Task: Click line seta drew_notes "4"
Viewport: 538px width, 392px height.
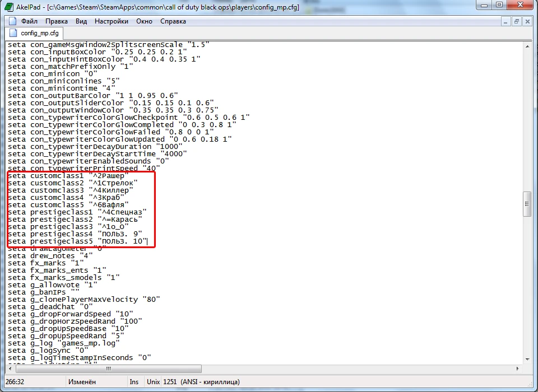Action: coord(50,256)
